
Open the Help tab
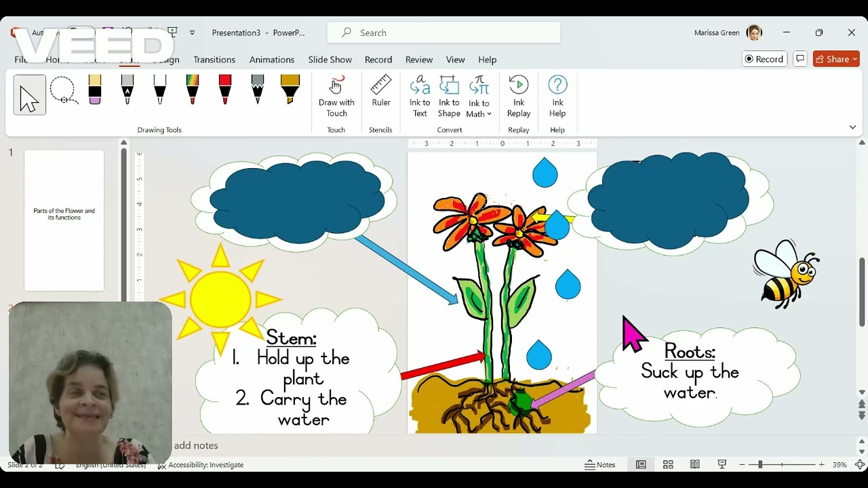point(488,60)
